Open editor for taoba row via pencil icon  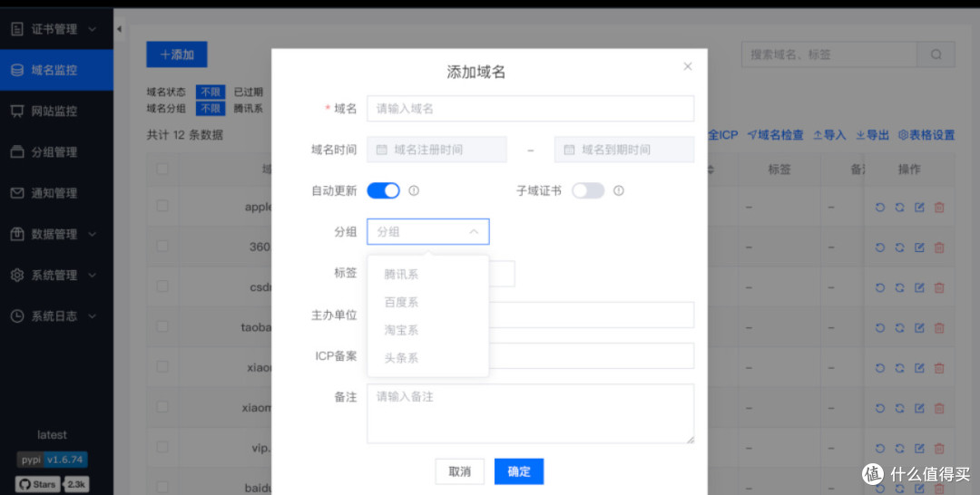coord(919,327)
